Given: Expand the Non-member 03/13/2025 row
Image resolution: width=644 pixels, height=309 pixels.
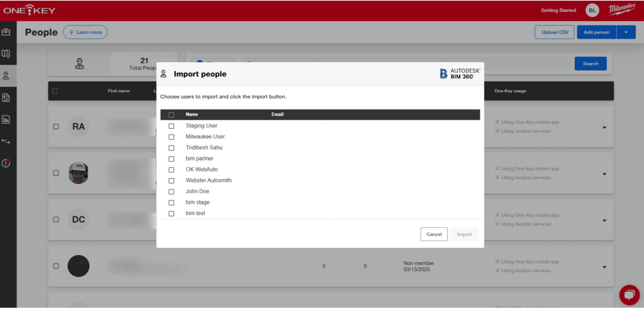Looking at the screenshot, I should click(604, 266).
